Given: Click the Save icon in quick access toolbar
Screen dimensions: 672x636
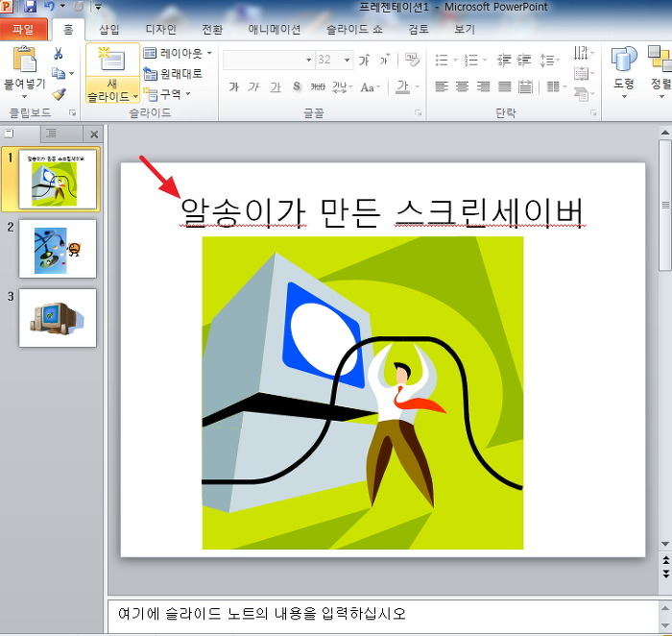Looking at the screenshot, I should tap(31, 7).
